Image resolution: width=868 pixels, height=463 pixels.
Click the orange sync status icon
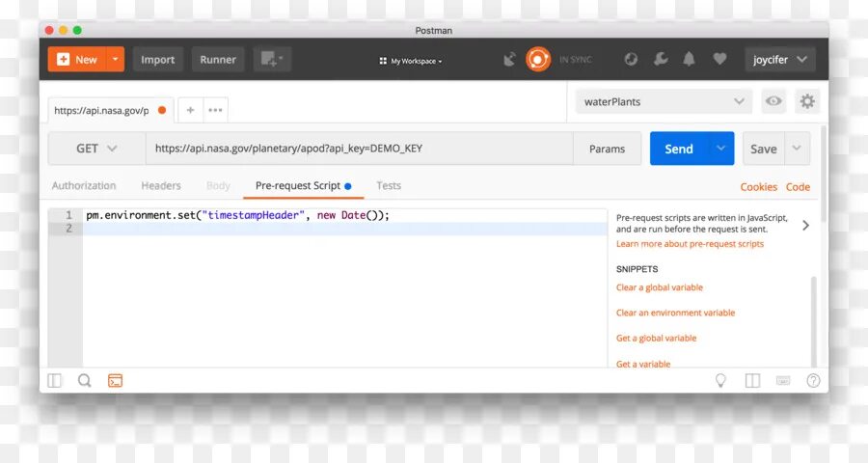[538, 59]
